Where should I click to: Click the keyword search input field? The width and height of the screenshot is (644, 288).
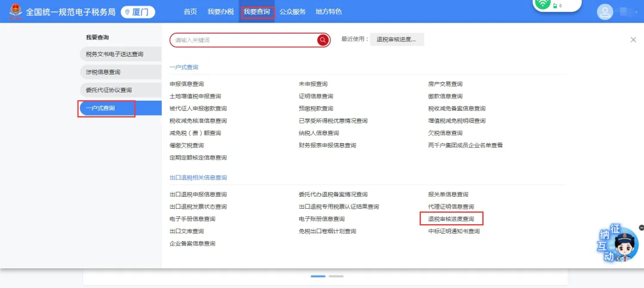point(244,40)
